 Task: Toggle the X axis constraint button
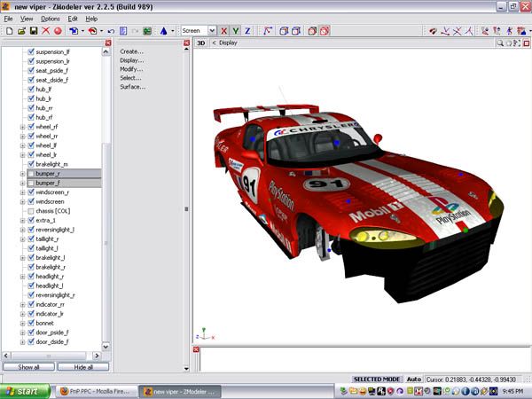point(224,31)
